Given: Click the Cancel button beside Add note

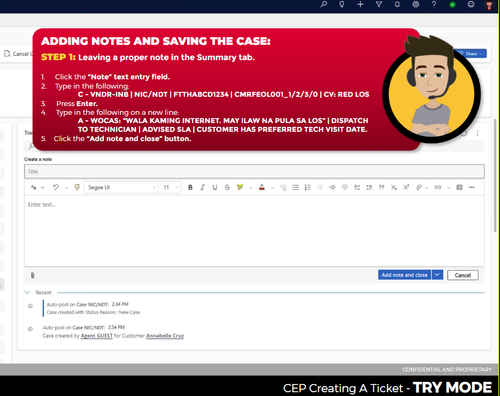Looking at the screenshot, I should coord(462,275).
